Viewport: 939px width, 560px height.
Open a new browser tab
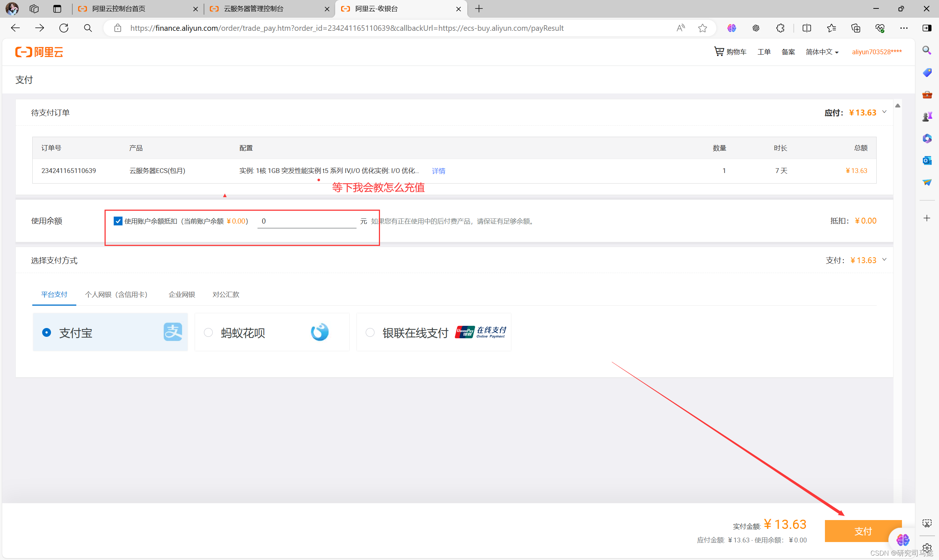pyautogui.click(x=479, y=8)
